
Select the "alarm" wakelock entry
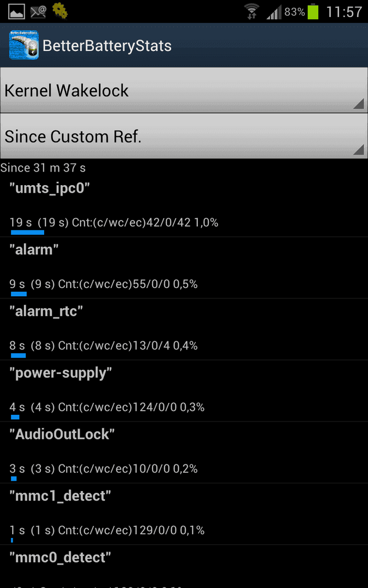pos(184,268)
